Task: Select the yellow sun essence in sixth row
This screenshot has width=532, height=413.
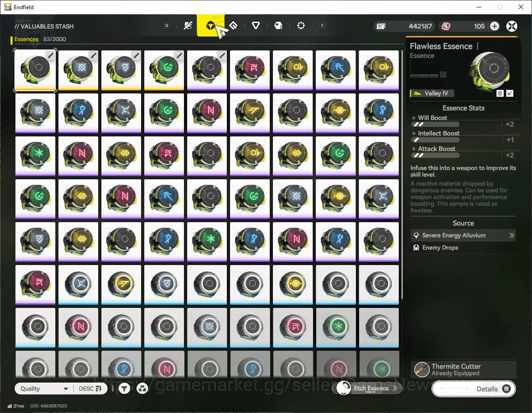Action: point(293,285)
